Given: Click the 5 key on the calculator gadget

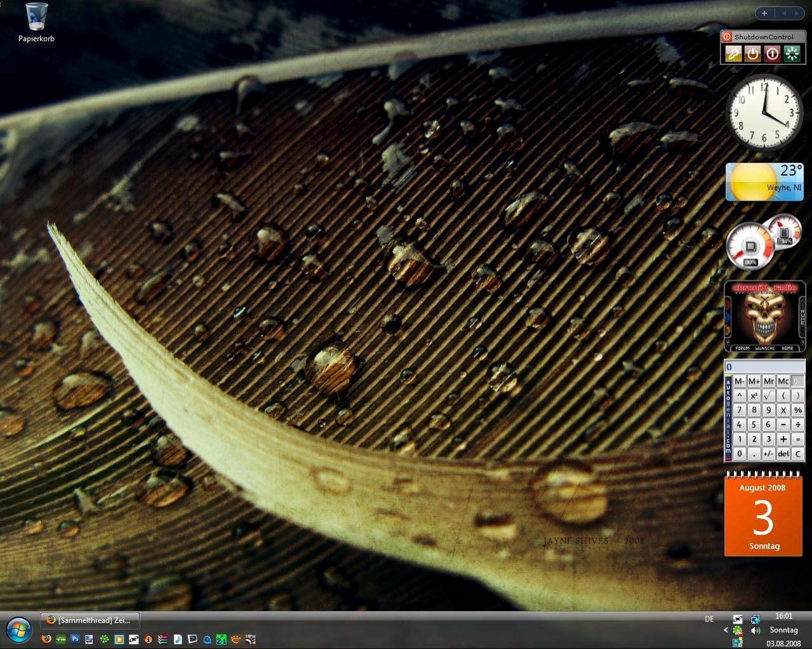Looking at the screenshot, I should pyautogui.click(x=754, y=424).
